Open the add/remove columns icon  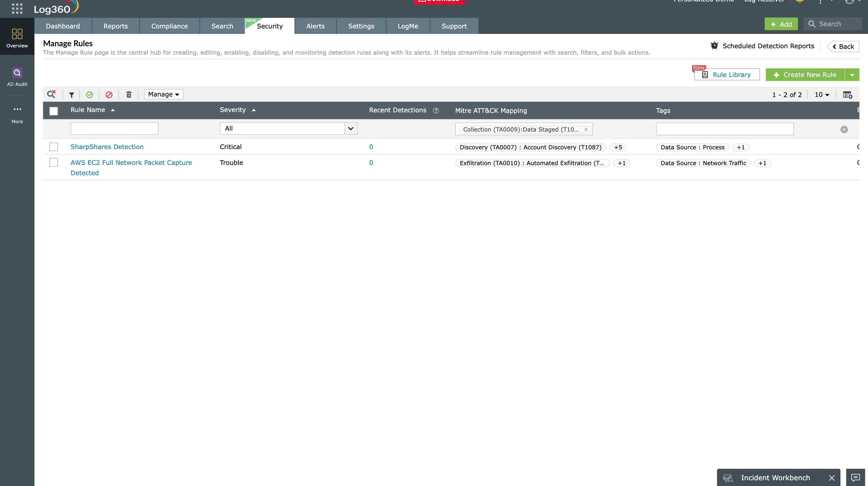click(x=847, y=95)
